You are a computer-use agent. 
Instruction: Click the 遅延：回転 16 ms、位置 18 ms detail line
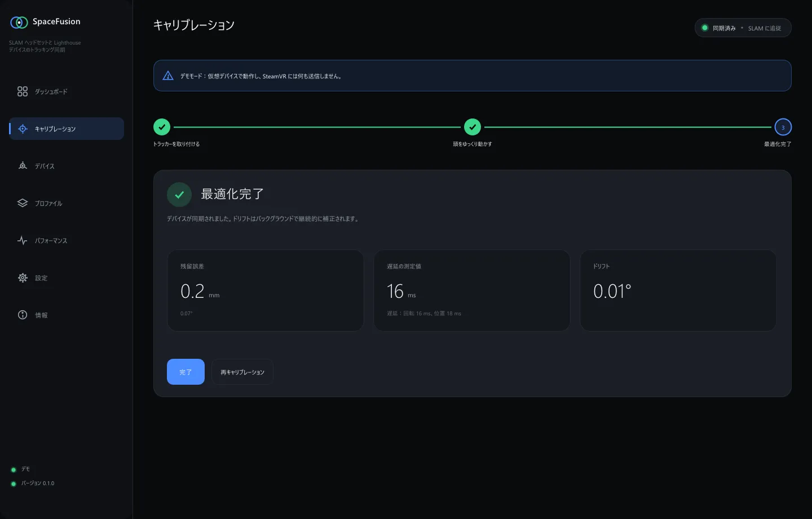coord(424,314)
